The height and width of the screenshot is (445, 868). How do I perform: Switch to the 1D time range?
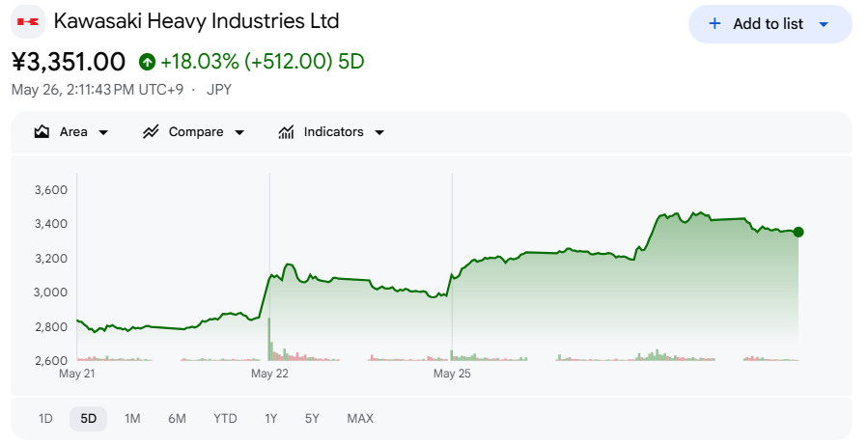(45, 418)
